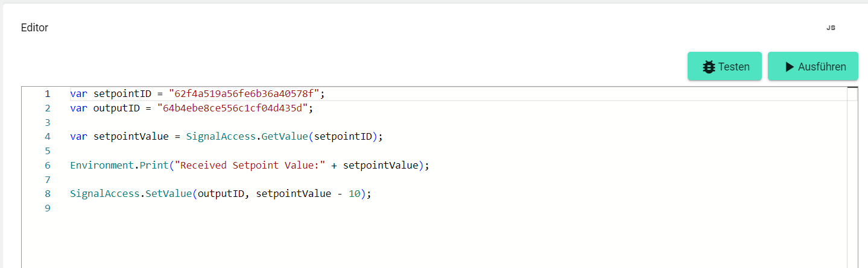Image resolution: width=868 pixels, height=268 pixels.
Task: Click the number 10 in line 8
Action: [x=355, y=194]
